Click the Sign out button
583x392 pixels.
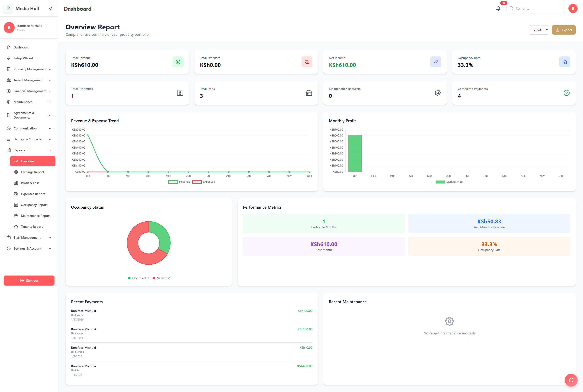29,281
